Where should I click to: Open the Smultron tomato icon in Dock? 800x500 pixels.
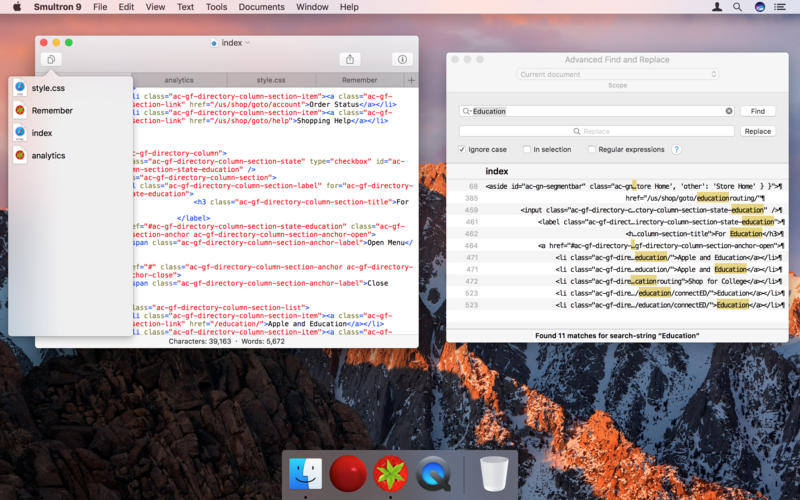pos(390,473)
